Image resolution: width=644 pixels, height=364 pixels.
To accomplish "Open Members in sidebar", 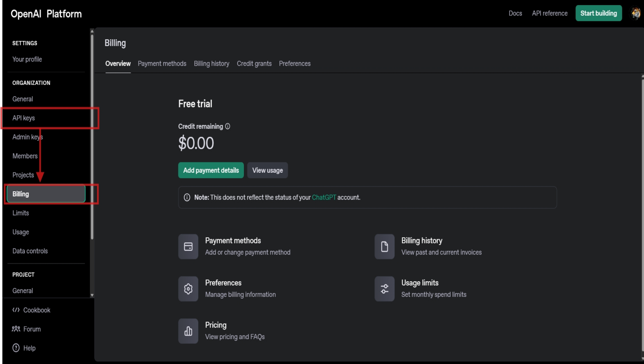I will [x=25, y=156].
